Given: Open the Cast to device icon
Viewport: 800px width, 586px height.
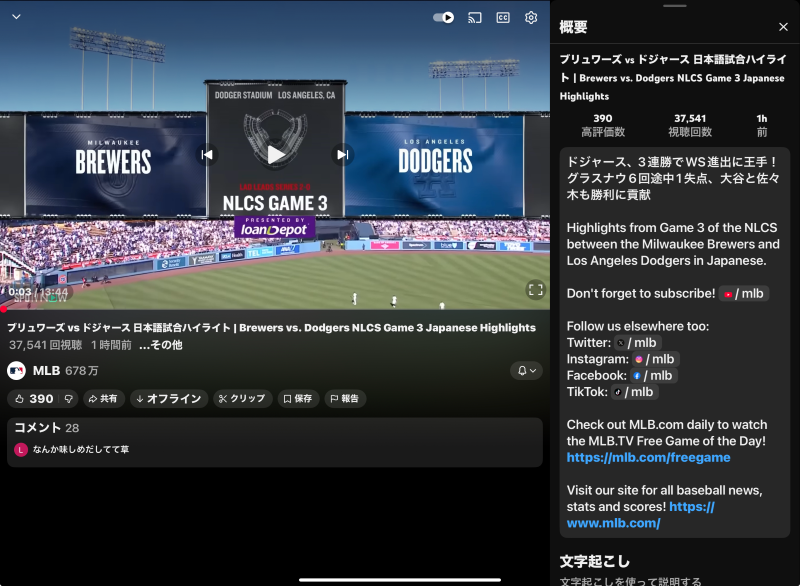Looking at the screenshot, I should coord(475,17).
